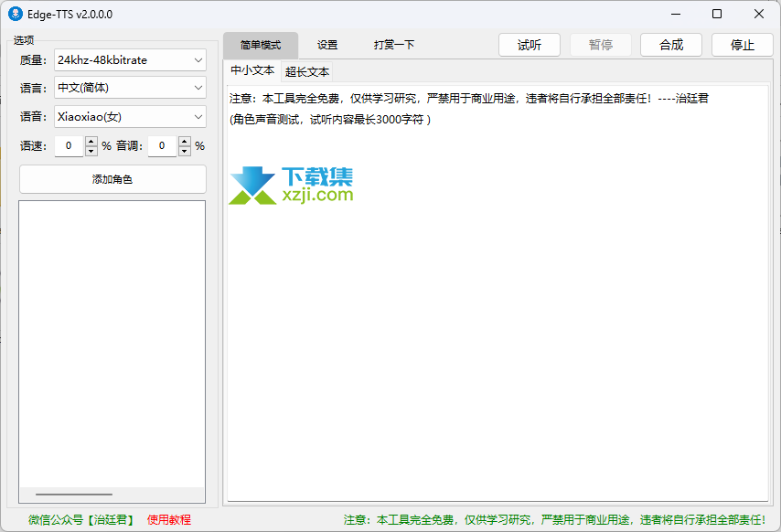
Task: Click the Edge-TTS app icon in title bar
Action: pos(16,14)
